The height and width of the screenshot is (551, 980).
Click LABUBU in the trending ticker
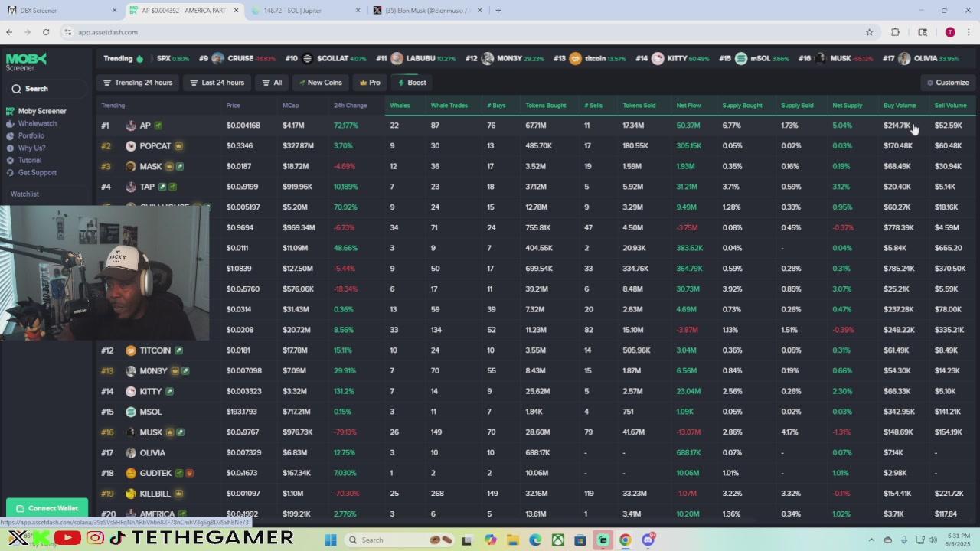pyautogui.click(x=420, y=59)
